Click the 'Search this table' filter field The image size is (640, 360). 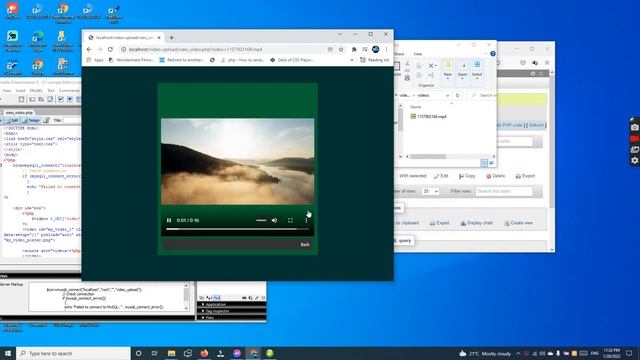coord(504,191)
